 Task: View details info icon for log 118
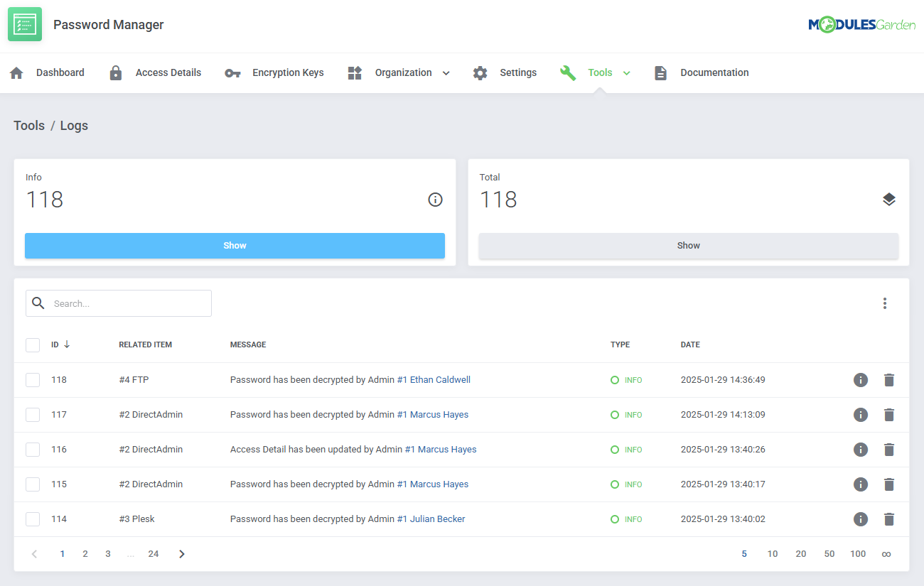pos(861,380)
